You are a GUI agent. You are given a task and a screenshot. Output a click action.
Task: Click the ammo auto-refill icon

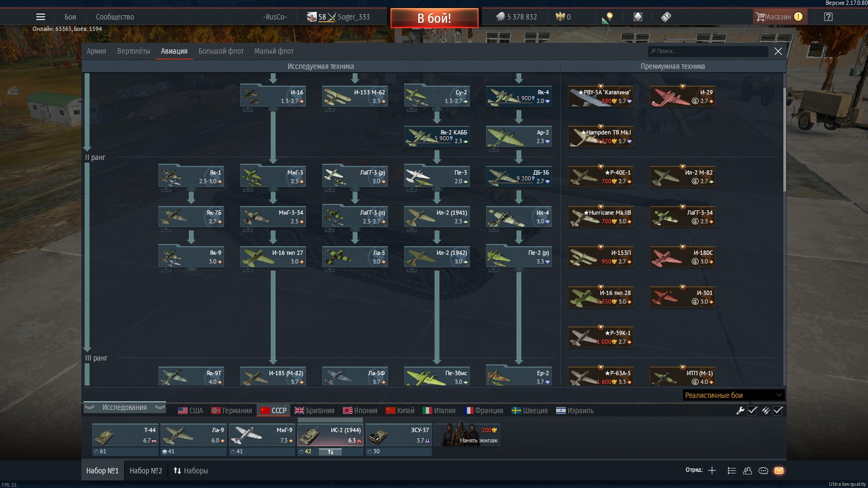click(x=765, y=410)
